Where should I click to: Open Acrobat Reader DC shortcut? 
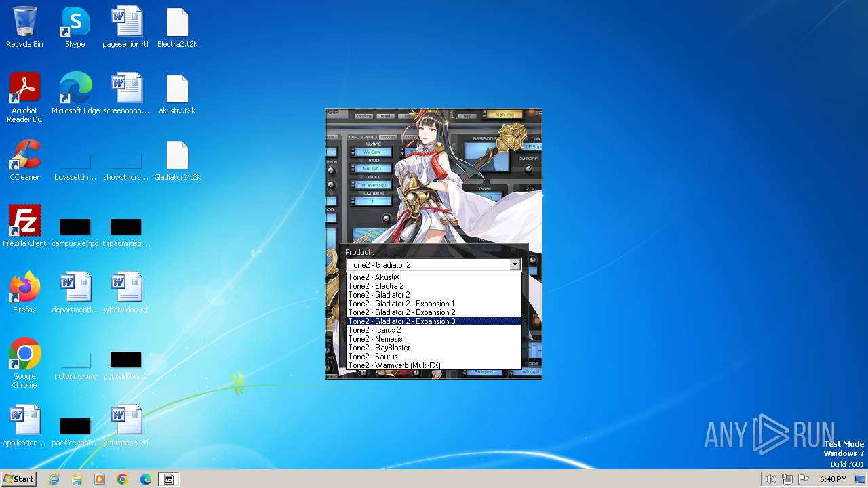[x=24, y=98]
